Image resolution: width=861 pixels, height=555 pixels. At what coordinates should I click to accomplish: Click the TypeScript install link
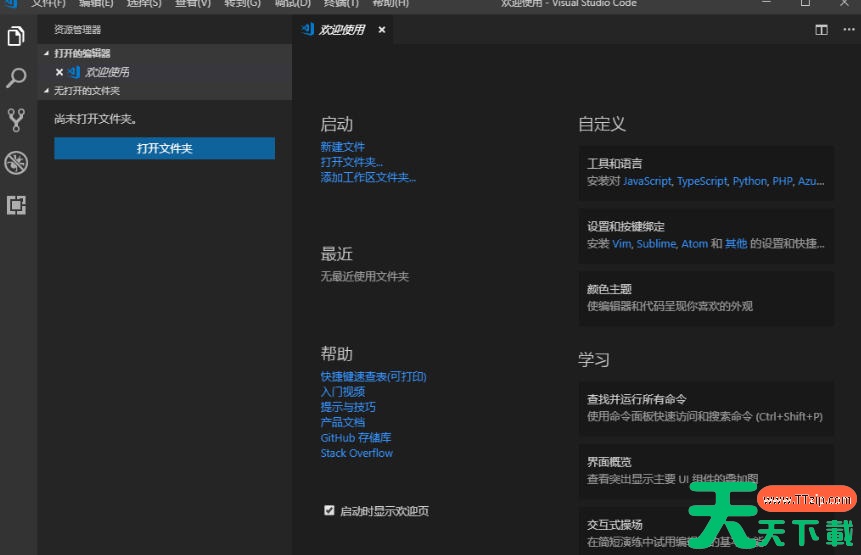tap(702, 182)
